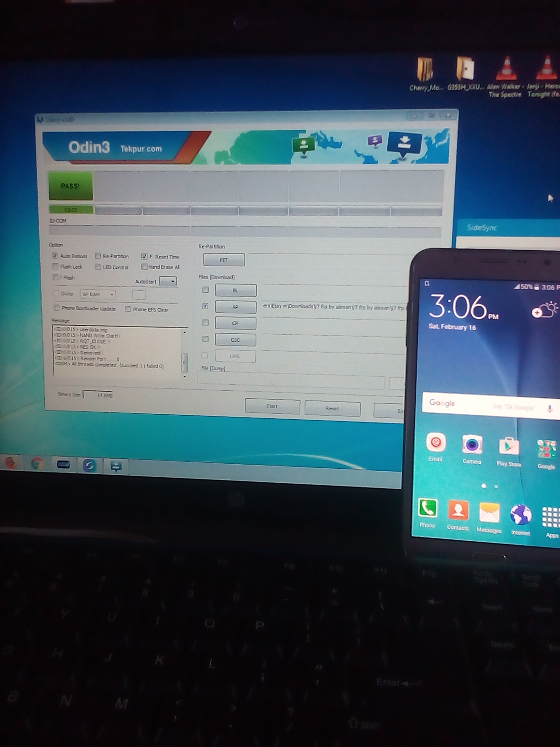Open Camera on the phone home screen
Screen dimensions: 560x747
coord(472,449)
